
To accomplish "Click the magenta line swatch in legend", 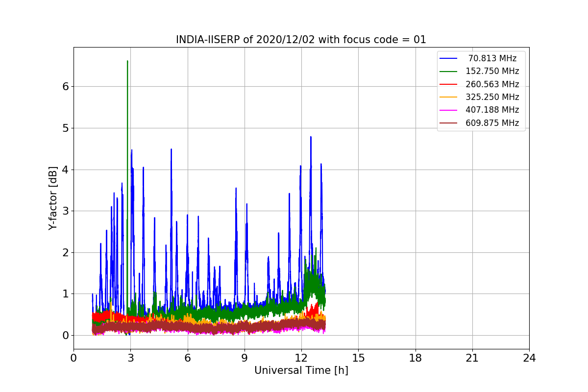I will 449,110.
